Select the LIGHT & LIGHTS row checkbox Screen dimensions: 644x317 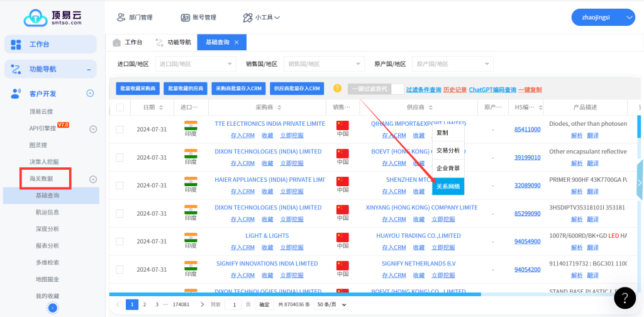(x=120, y=242)
